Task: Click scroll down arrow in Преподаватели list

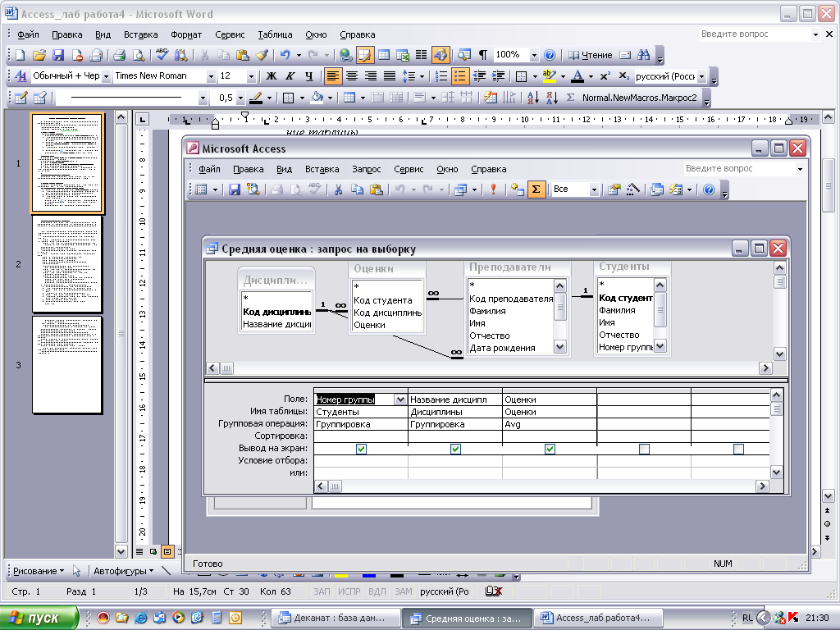Action: coord(559,347)
